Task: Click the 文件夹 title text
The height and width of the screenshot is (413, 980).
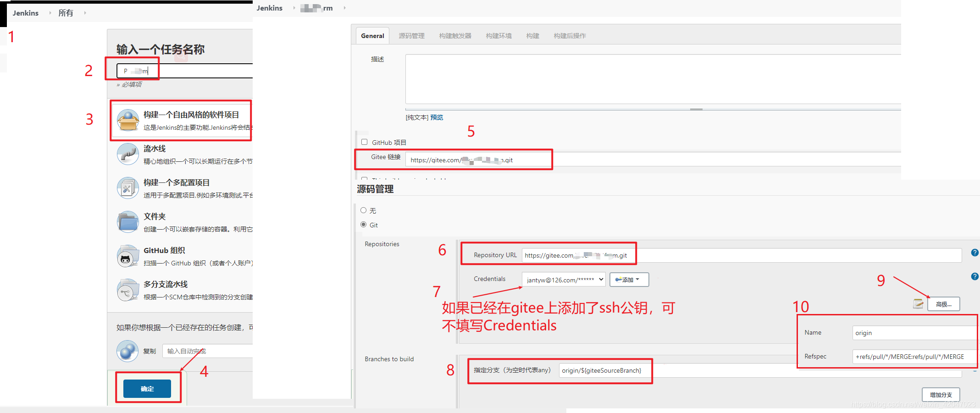Action: coord(155,216)
